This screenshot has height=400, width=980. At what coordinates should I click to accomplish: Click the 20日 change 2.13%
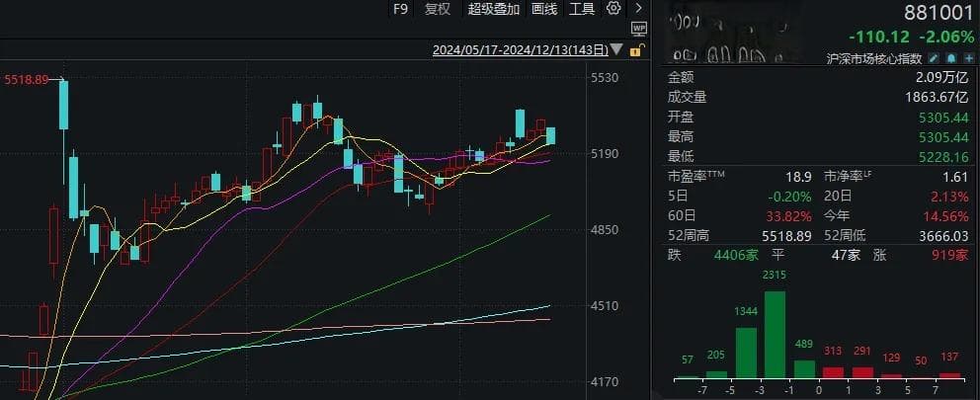(x=950, y=197)
